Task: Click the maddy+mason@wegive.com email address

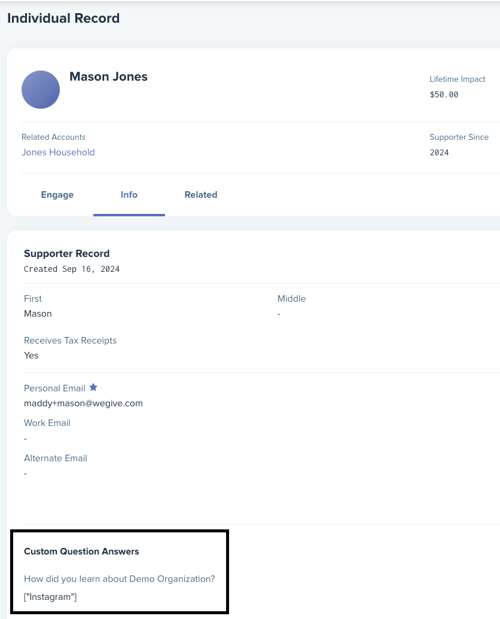Action: tap(83, 403)
